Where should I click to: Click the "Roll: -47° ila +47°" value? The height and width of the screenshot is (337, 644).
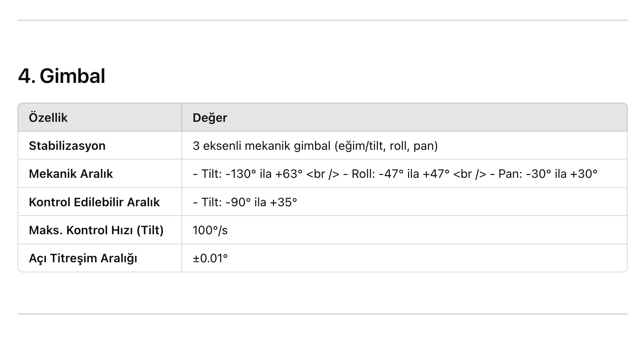[x=400, y=174]
